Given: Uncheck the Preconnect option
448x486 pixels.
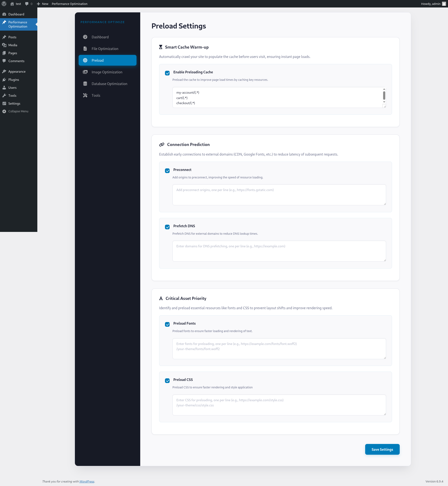Looking at the screenshot, I should 167,170.
